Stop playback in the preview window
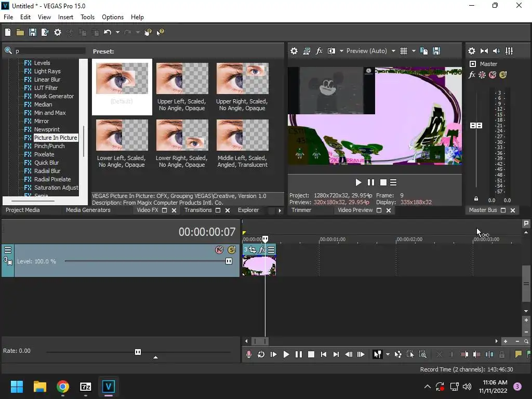Screen dimensions: 532x399 (383, 182)
